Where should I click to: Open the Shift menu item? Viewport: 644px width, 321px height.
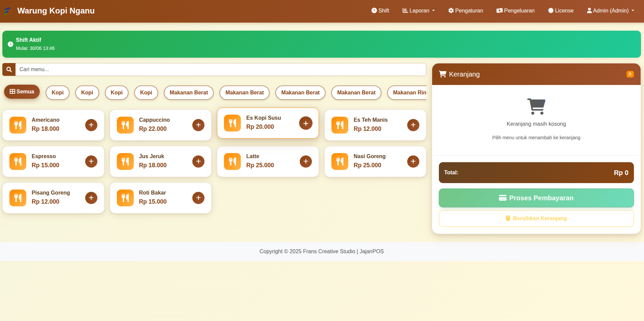[380, 11]
